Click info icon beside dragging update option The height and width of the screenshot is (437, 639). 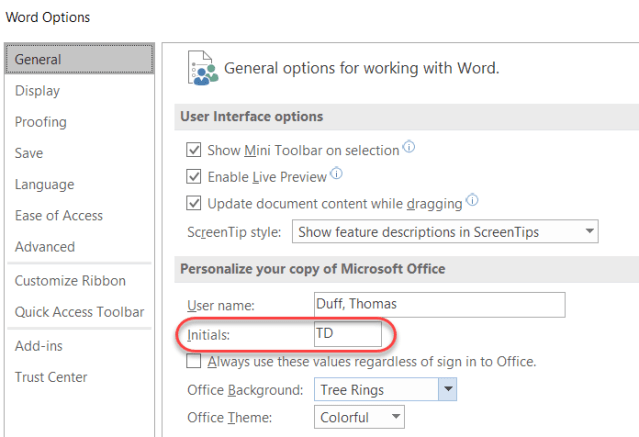[x=471, y=201]
